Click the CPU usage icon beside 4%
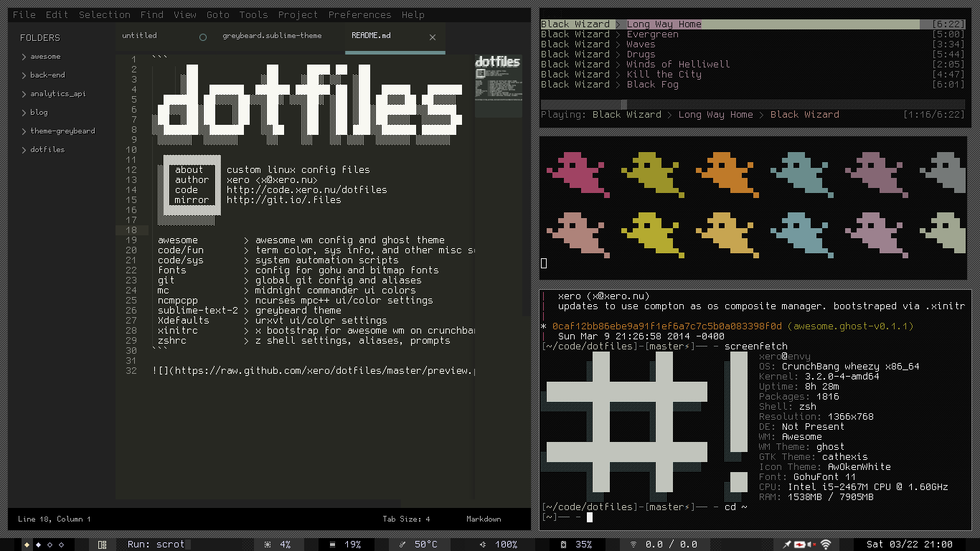 tap(268, 545)
